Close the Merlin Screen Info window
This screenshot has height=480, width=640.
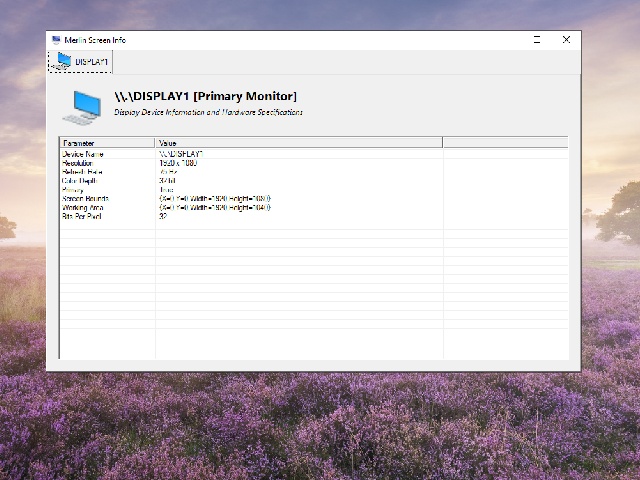click(x=566, y=40)
